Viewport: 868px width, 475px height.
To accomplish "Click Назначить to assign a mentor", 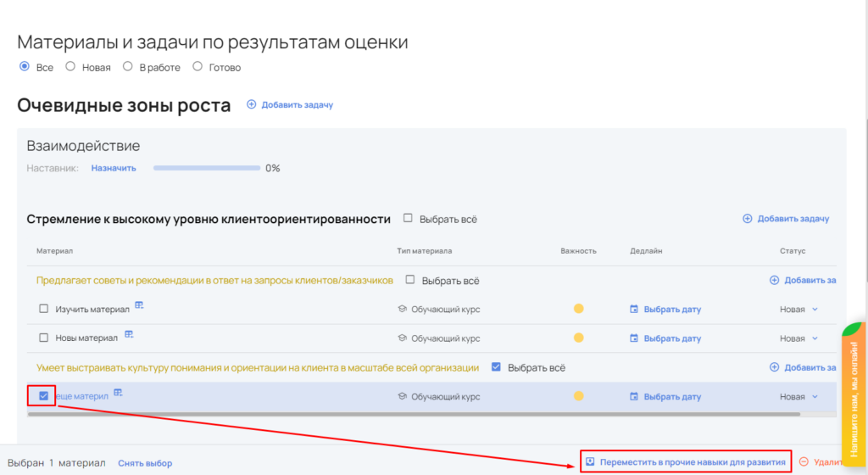I will point(114,168).
